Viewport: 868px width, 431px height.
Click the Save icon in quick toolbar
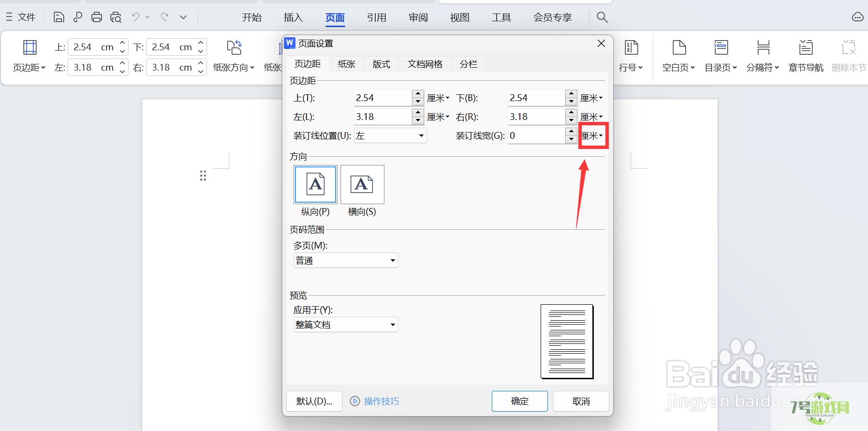tap(59, 17)
